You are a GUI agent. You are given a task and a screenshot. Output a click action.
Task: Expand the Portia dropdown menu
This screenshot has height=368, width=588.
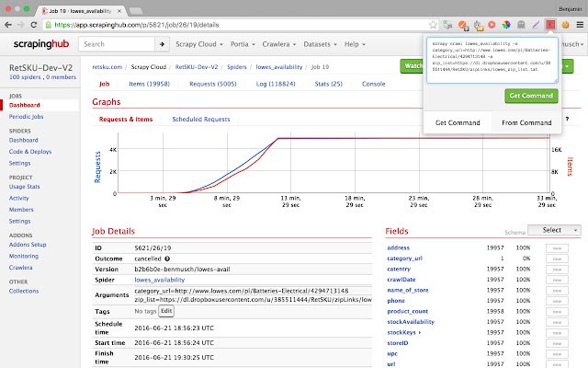(x=243, y=44)
